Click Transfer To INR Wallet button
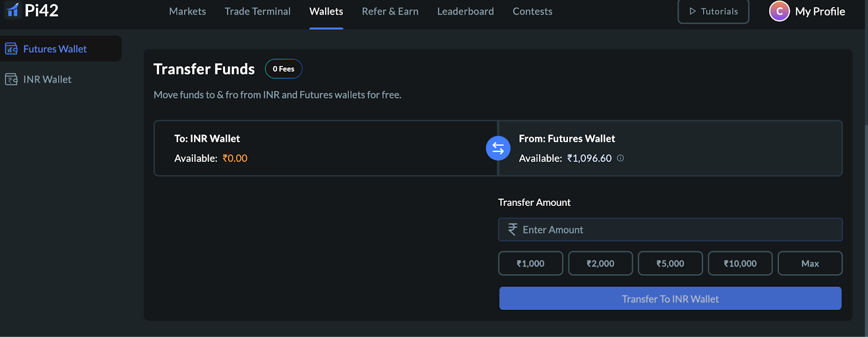868x337 pixels. tap(670, 299)
